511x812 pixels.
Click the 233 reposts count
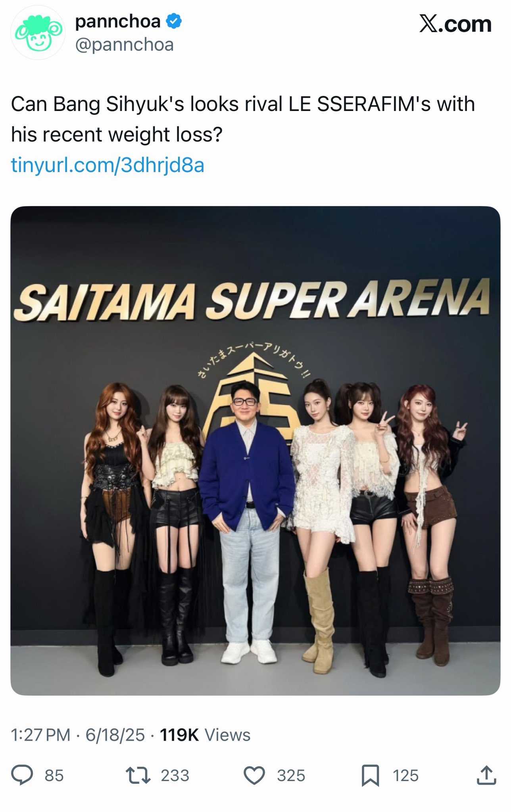pyautogui.click(x=175, y=776)
